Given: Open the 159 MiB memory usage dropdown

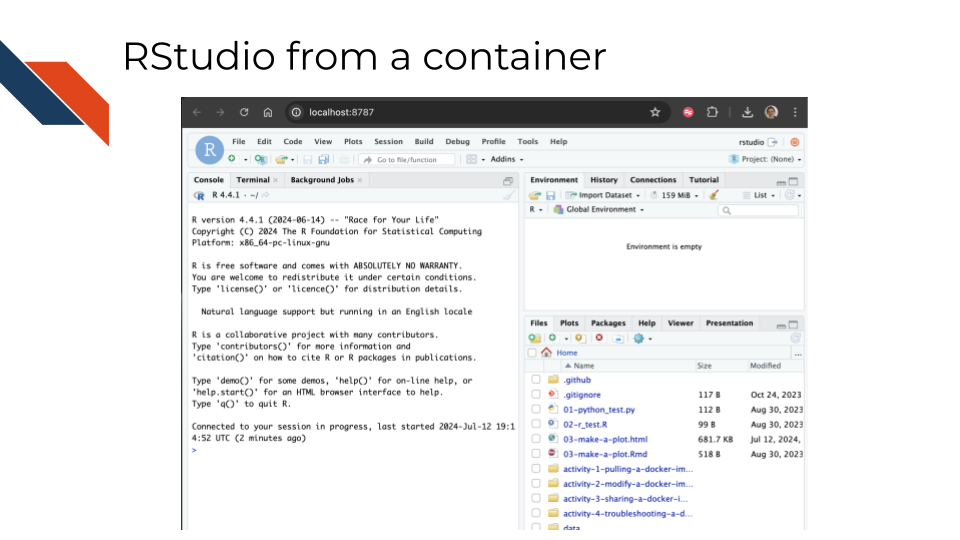Looking at the screenshot, I should (x=675, y=195).
